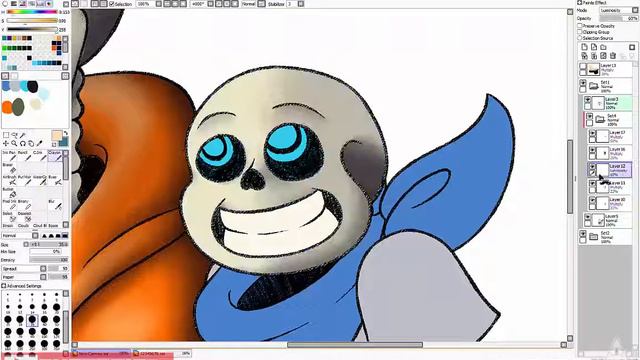Viewport: 640px width, 360px height.
Task: Select the hand pan tool
Action: pyautogui.click(x=31, y=143)
